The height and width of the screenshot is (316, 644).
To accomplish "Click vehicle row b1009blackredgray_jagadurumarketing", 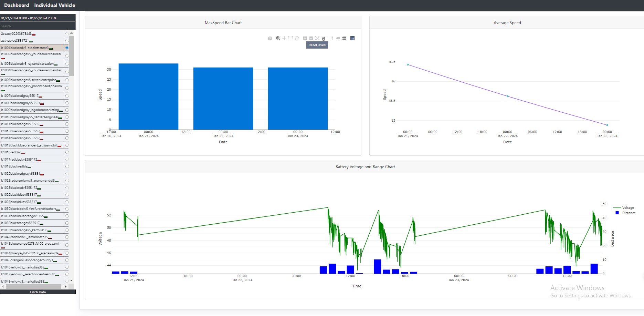I will coord(32,110).
